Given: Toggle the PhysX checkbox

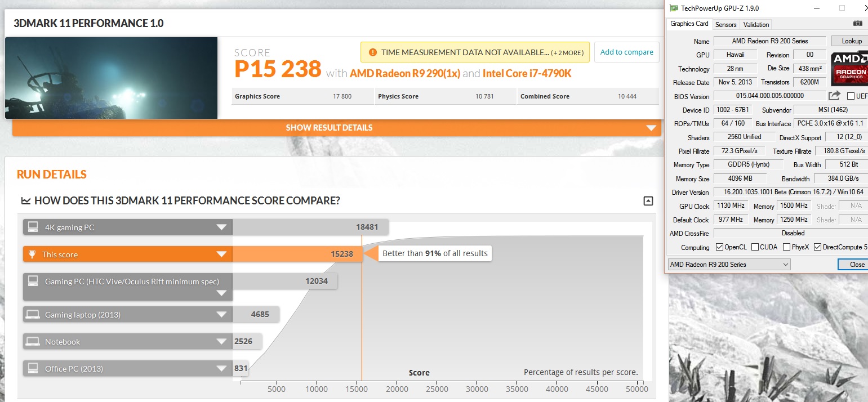Looking at the screenshot, I should [x=786, y=247].
